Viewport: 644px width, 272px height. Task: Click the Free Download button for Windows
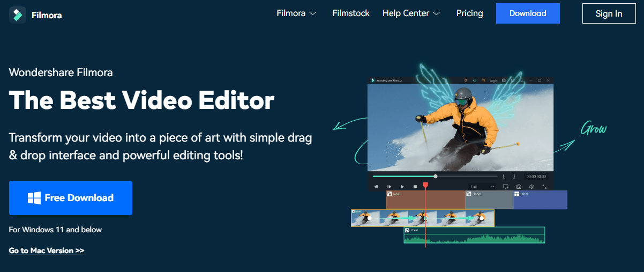[x=71, y=198]
